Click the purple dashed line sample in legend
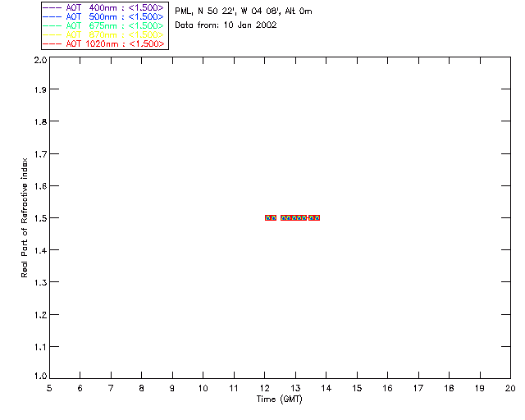The height and width of the screenshot is (420, 525). point(52,7)
